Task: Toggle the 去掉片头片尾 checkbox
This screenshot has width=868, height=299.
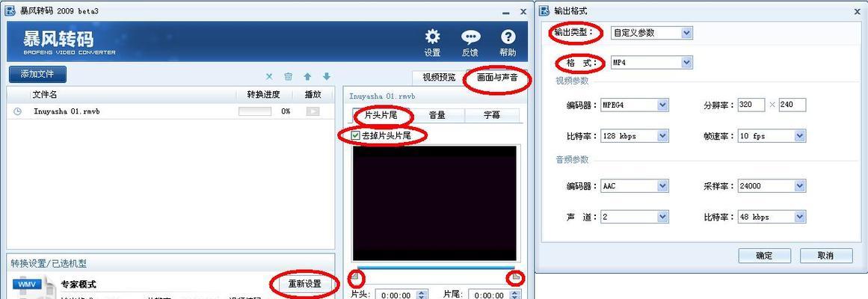Action: point(355,135)
